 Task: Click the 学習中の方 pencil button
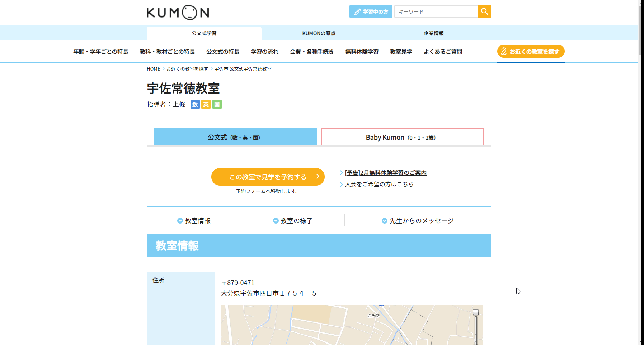point(371,11)
